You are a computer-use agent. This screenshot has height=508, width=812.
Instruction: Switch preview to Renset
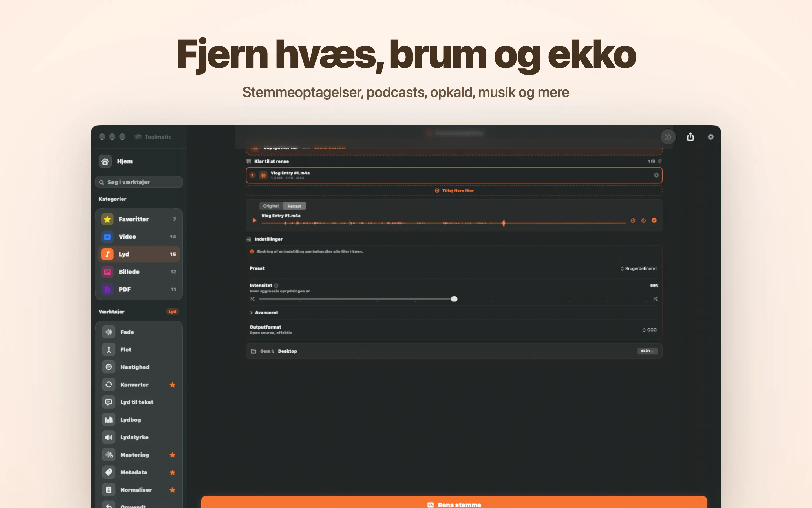point(294,206)
